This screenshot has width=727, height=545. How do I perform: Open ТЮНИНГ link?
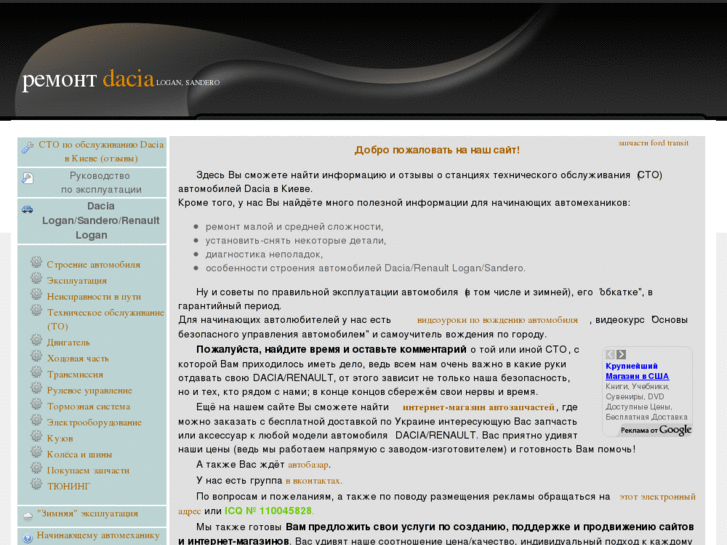[x=69, y=486]
